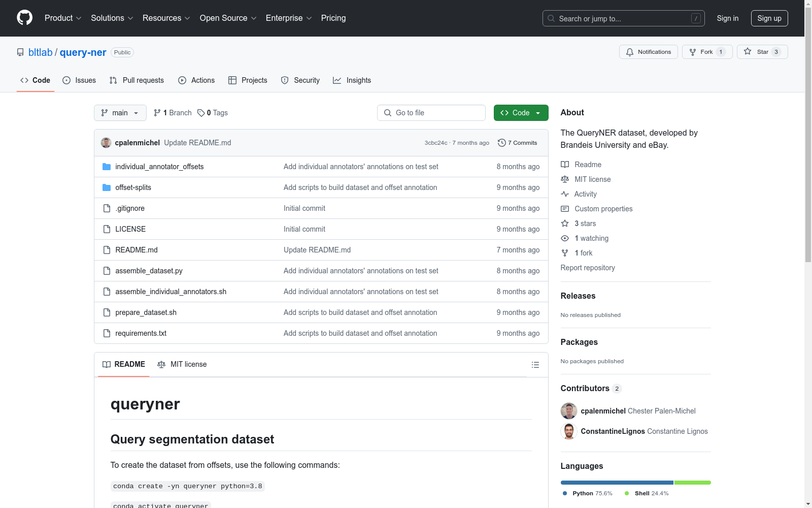Click the scale icon beside MIT license

point(565,179)
